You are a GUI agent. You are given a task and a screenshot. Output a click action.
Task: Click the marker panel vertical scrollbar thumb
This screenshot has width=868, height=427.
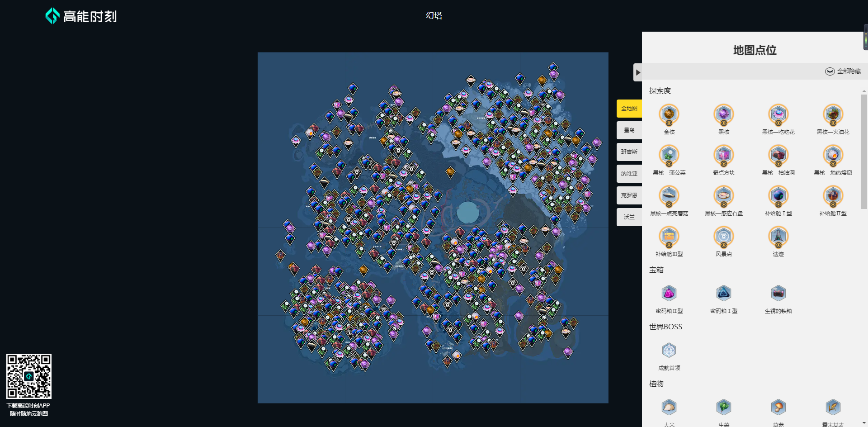point(864,152)
